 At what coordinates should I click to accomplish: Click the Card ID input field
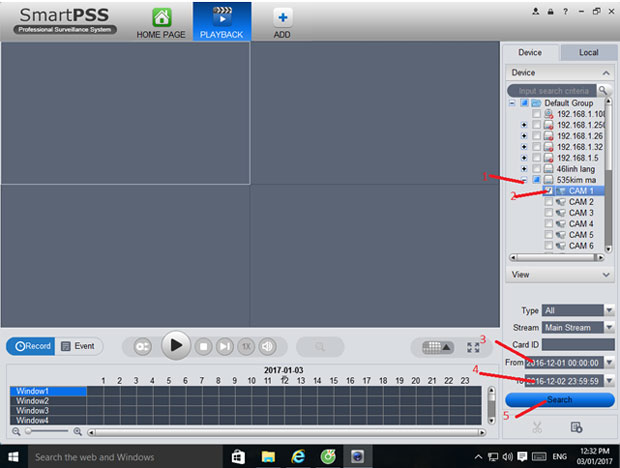click(578, 345)
